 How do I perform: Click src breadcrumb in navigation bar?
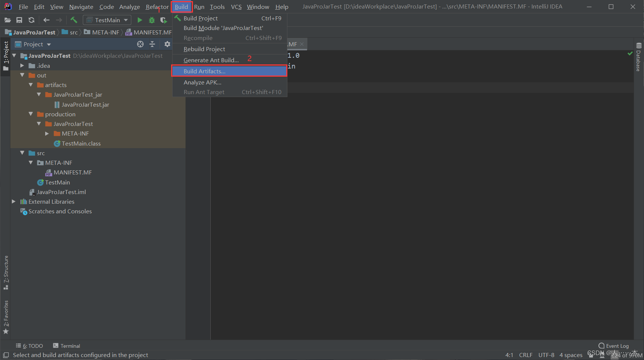point(74,32)
